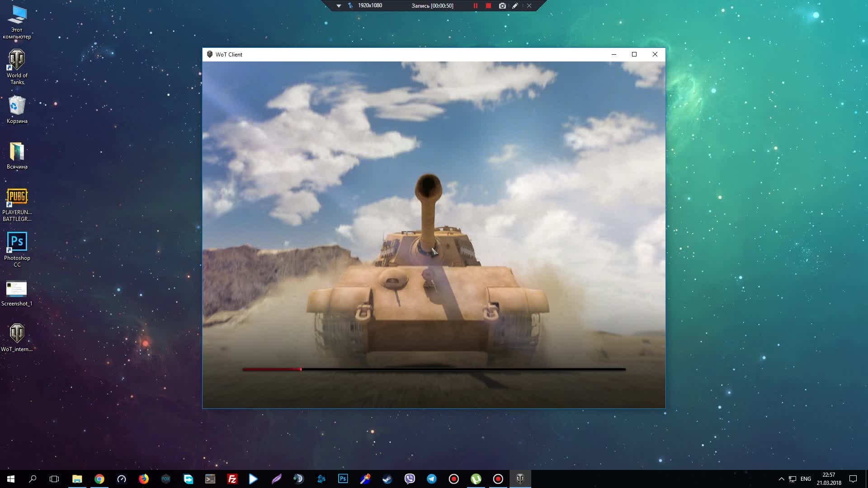The image size is (868, 488).
Task: Change ENG input language
Action: tap(806, 479)
